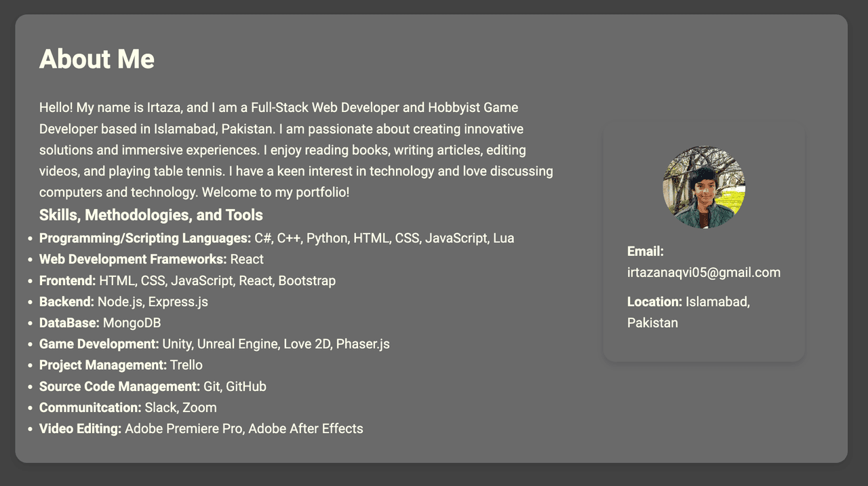Select the "Project Management:" skill label

pyautogui.click(x=103, y=365)
